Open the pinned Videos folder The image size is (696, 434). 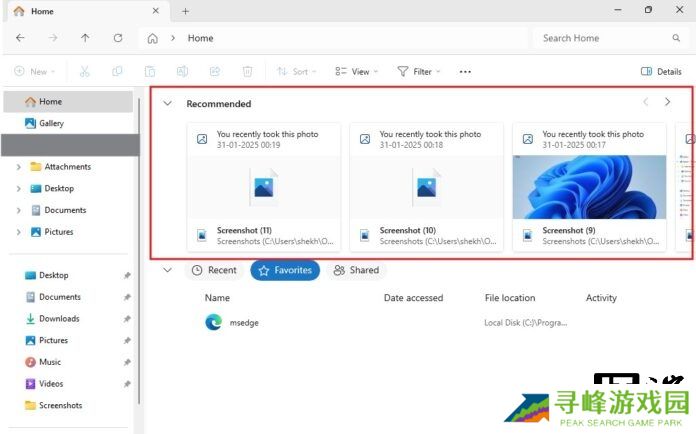click(44, 384)
